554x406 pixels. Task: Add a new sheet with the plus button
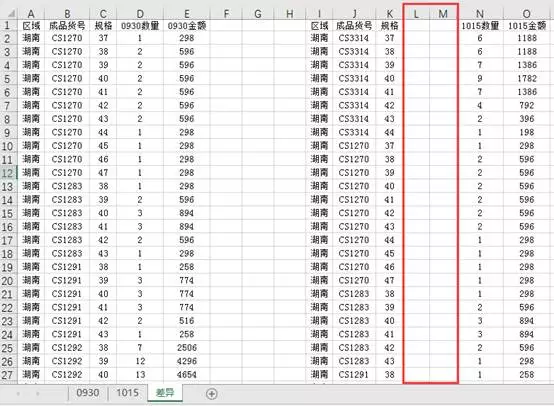point(211,394)
